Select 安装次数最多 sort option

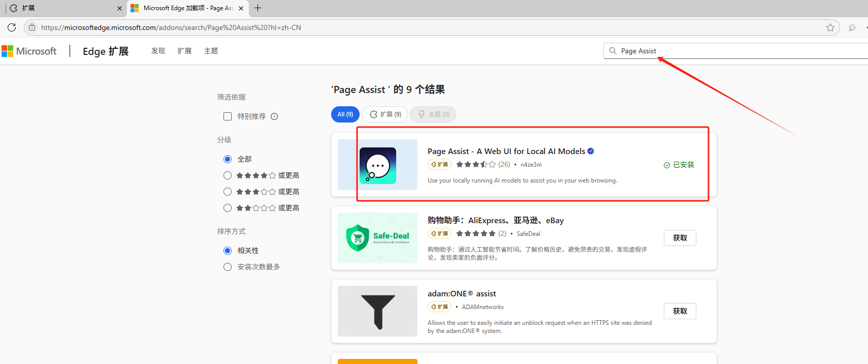click(228, 267)
